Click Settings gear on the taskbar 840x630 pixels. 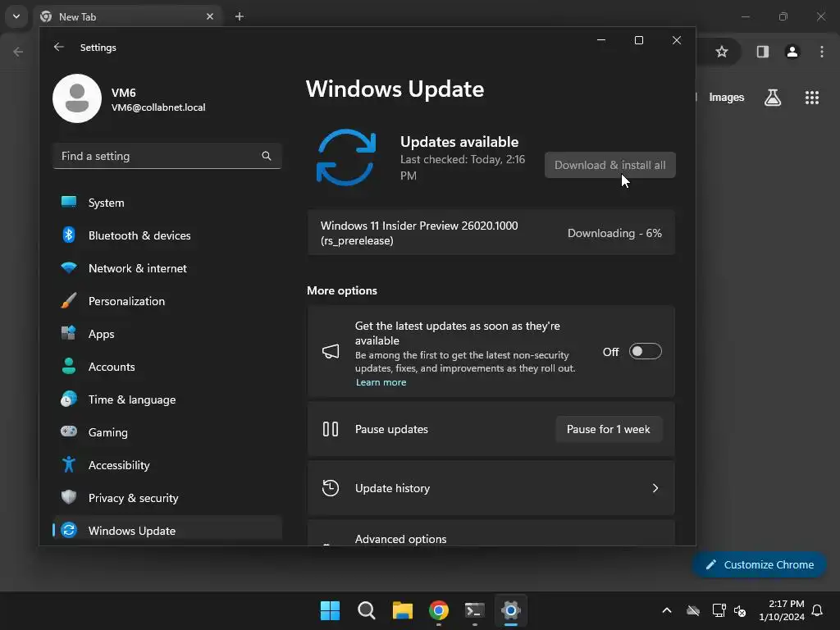click(x=511, y=610)
